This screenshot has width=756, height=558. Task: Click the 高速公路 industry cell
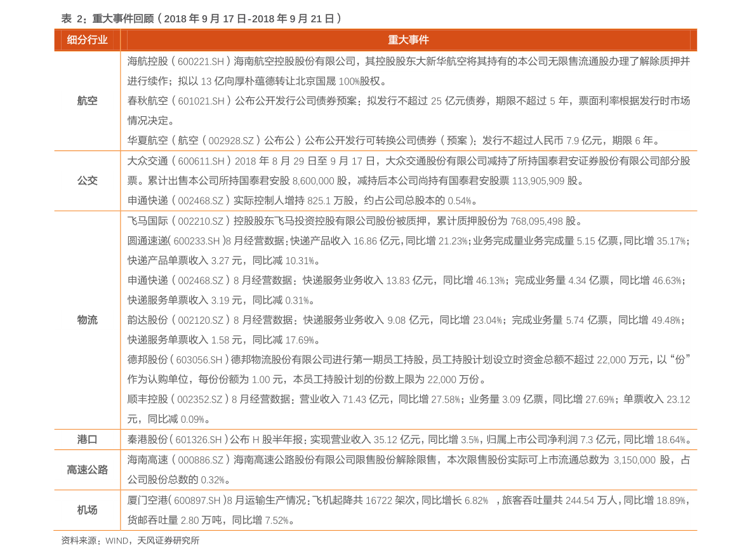tap(87, 470)
